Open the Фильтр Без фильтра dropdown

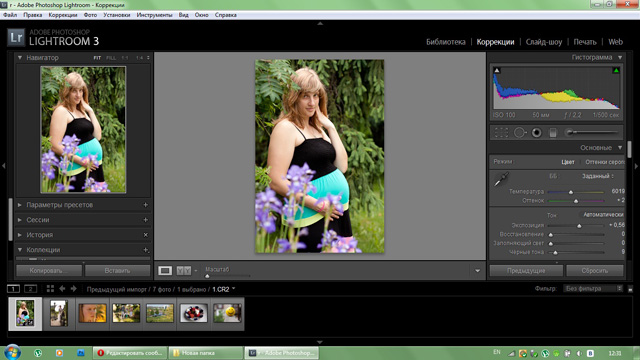[593, 289]
